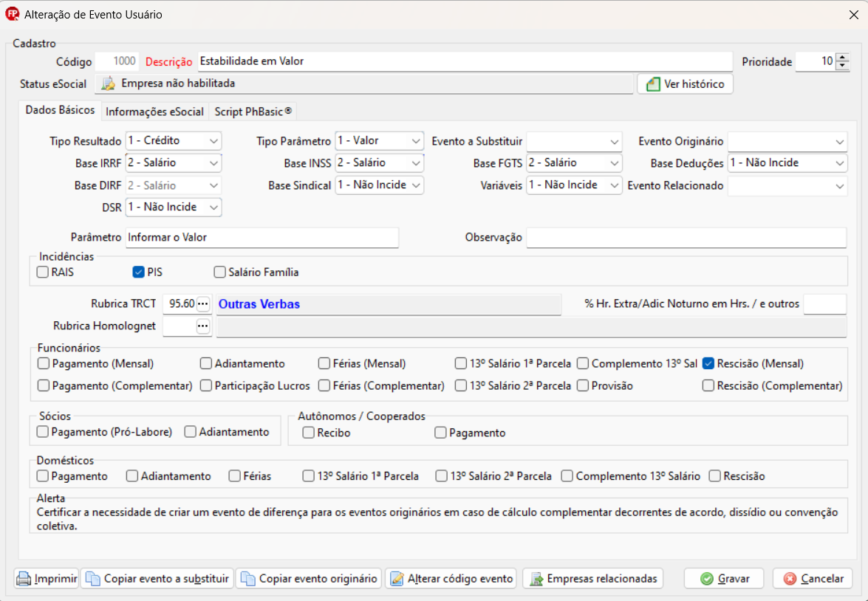Check the Provisão checkbox
This screenshot has height=601, width=868.
582,385
